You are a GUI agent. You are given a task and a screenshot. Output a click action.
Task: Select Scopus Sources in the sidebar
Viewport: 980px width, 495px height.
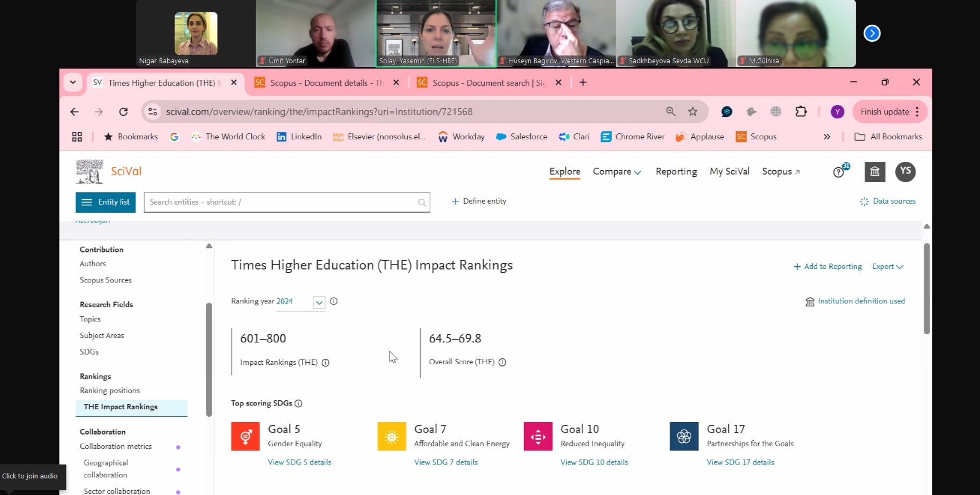coord(106,280)
